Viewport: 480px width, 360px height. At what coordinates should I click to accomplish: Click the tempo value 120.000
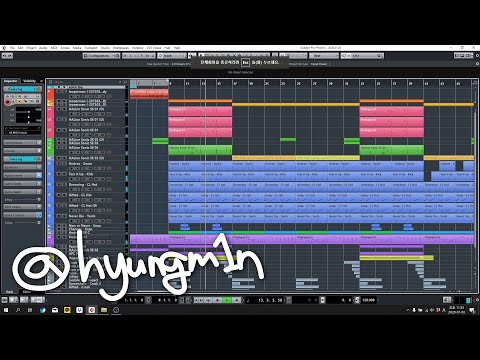tap(369, 300)
